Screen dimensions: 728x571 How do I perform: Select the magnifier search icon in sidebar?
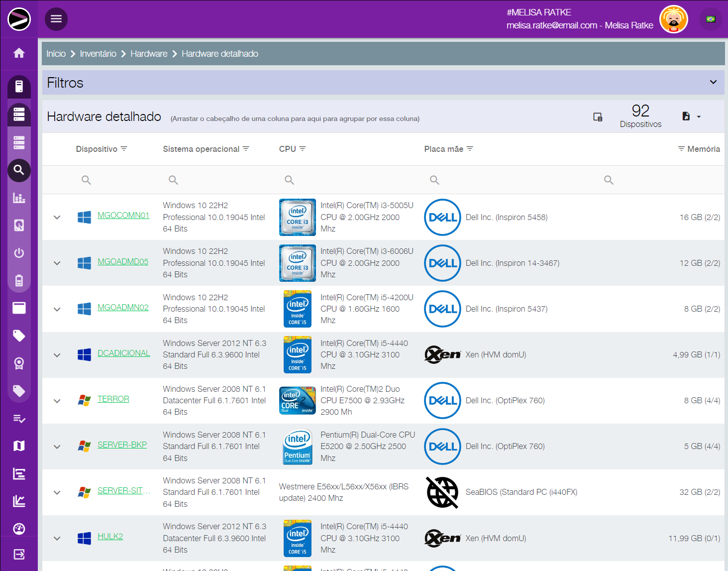tap(19, 170)
